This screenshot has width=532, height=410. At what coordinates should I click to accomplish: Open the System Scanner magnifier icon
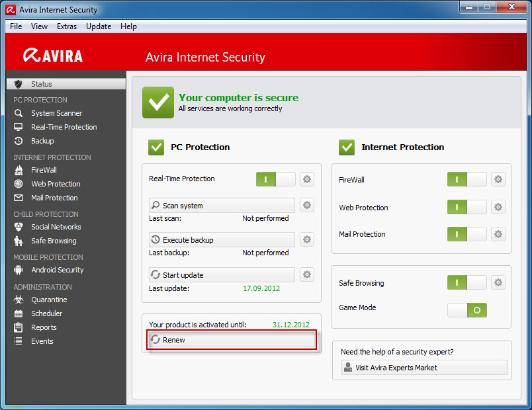pos(19,113)
